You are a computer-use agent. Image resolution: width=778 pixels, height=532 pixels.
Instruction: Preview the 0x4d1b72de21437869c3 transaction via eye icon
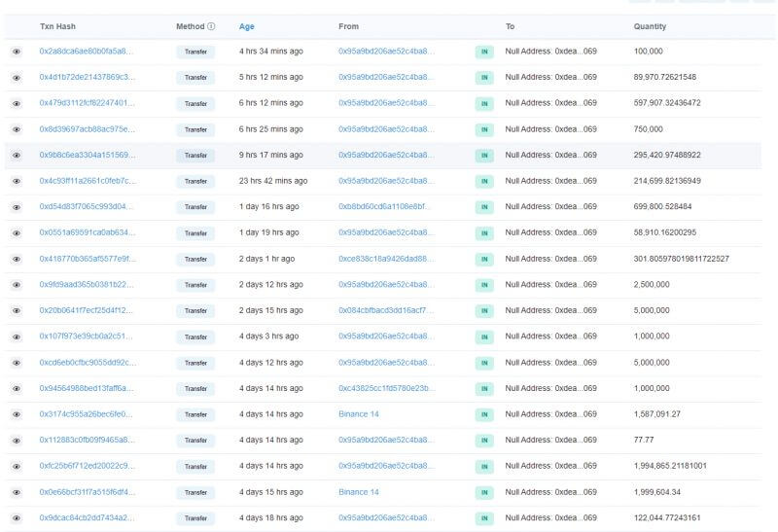(x=17, y=78)
